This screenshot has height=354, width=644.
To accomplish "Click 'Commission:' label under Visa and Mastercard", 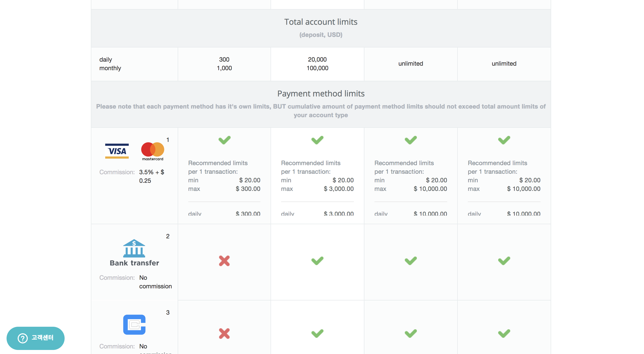I will [117, 172].
